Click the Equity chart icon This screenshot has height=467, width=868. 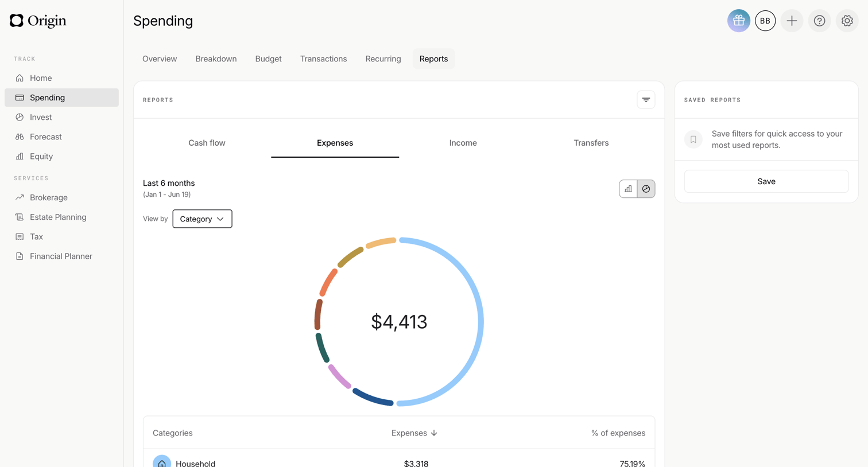click(20, 156)
